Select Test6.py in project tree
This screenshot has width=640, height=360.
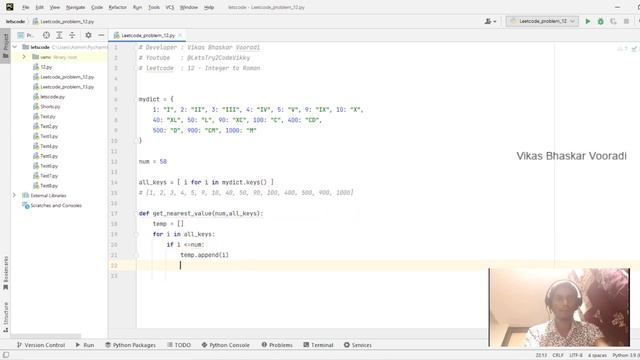(x=45, y=166)
